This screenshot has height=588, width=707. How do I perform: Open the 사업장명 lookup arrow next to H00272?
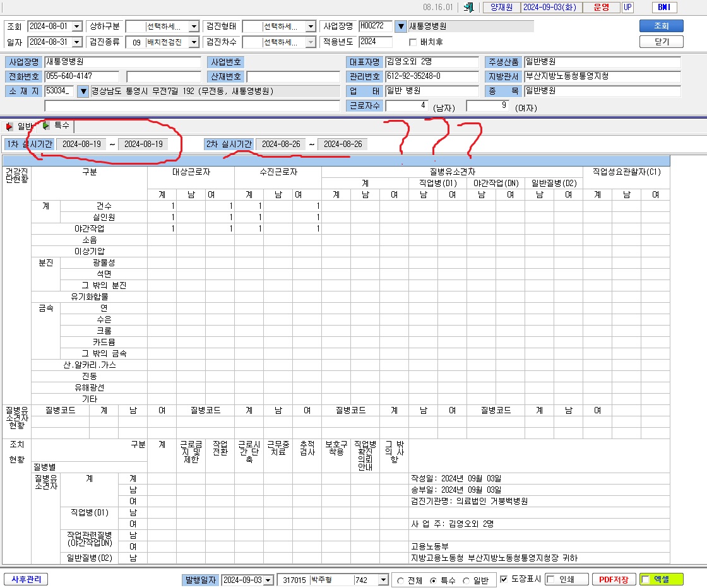tap(400, 26)
